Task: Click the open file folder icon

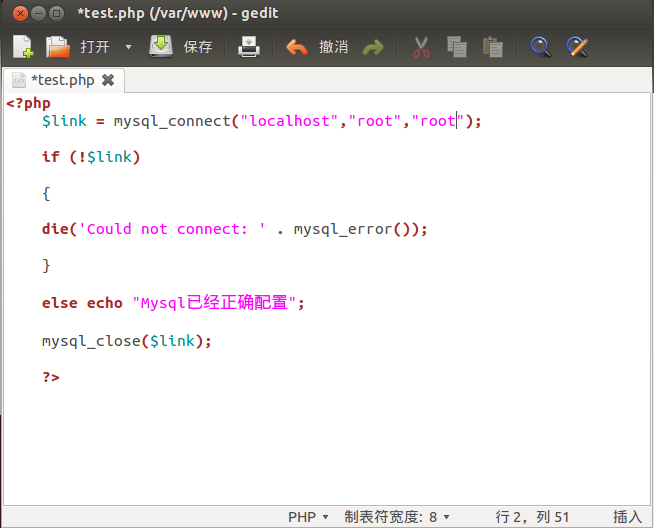Action: coord(58,47)
